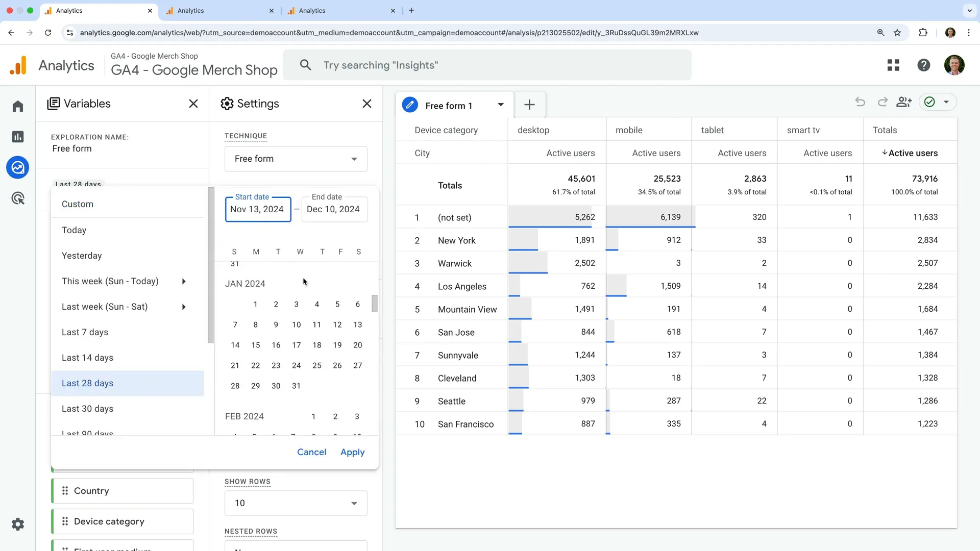
Task: Open the Advertising section
Action: [x=18, y=198]
